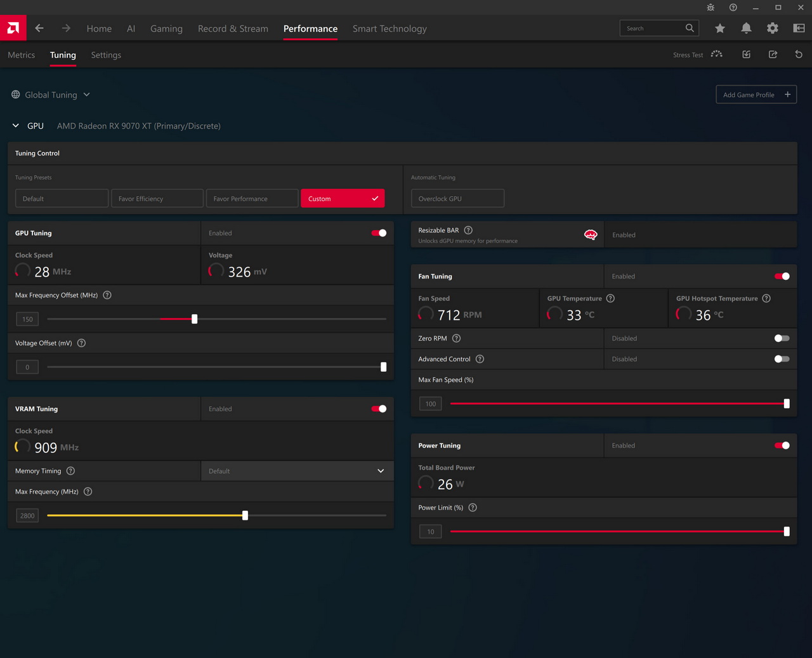Click the bug report icon
Image resolution: width=812 pixels, height=658 pixels.
click(x=710, y=8)
